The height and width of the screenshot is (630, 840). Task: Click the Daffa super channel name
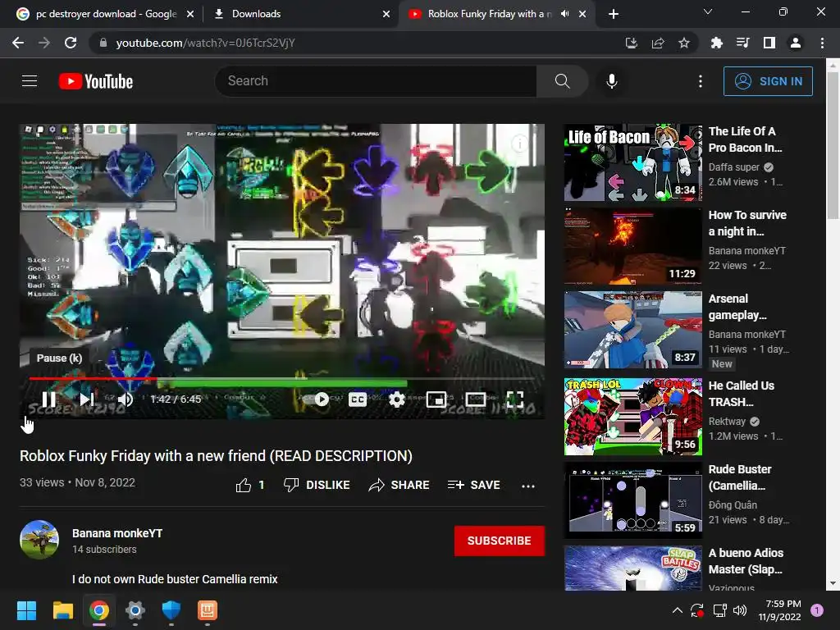tap(734, 167)
